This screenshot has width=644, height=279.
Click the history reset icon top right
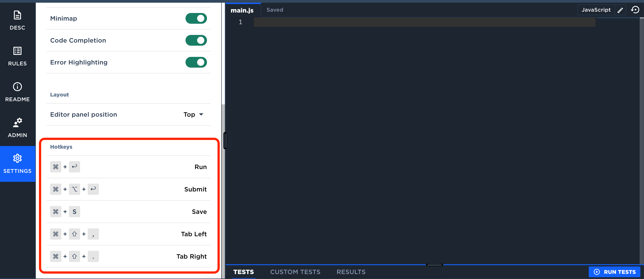coord(635,10)
